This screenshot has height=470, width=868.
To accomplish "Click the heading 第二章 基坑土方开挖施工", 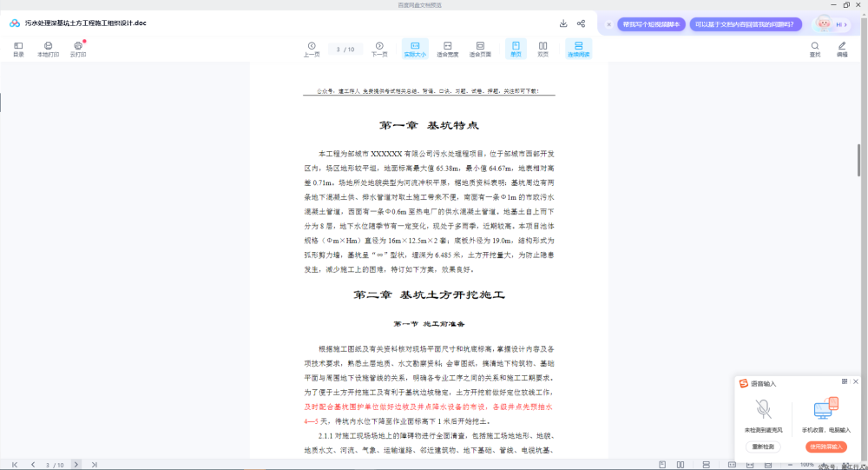I will tap(429, 295).
